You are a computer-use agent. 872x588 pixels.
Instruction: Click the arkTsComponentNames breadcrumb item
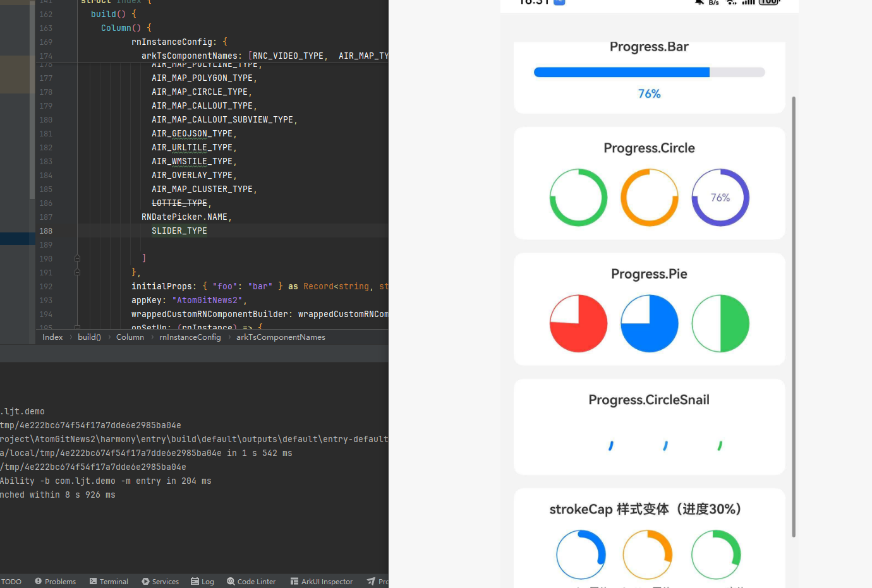281,337
